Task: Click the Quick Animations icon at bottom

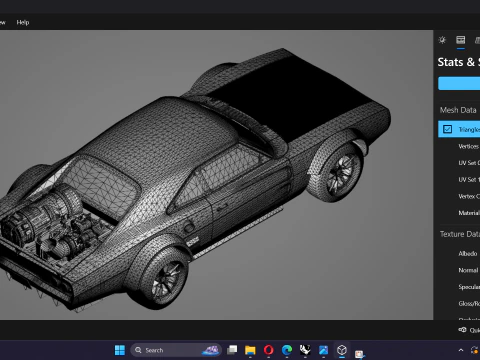Action: (x=462, y=330)
